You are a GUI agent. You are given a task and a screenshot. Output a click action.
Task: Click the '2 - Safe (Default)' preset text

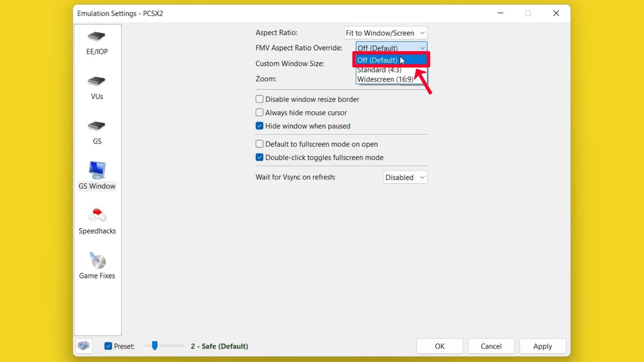pyautogui.click(x=219, y=346)
